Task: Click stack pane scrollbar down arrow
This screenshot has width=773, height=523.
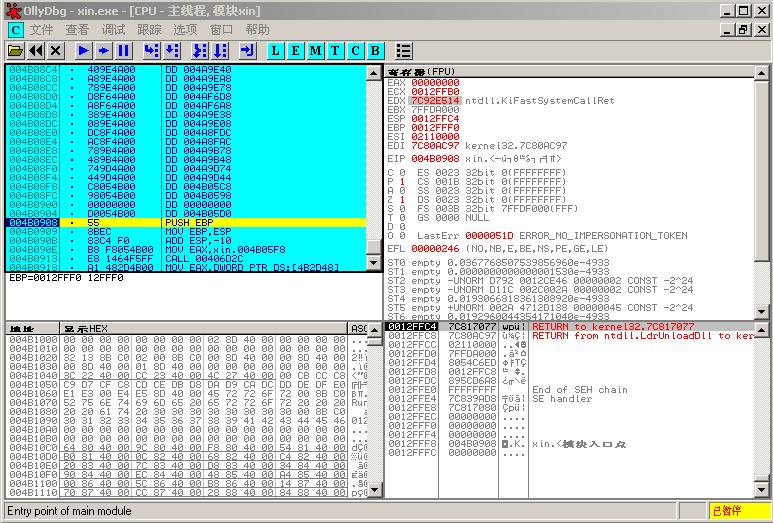Action: coord(761,489)
